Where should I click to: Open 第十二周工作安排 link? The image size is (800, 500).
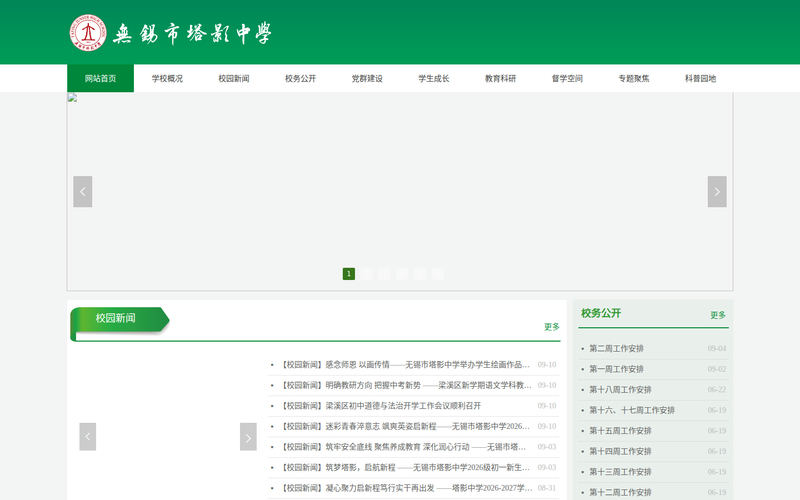[x=620, y=492]
